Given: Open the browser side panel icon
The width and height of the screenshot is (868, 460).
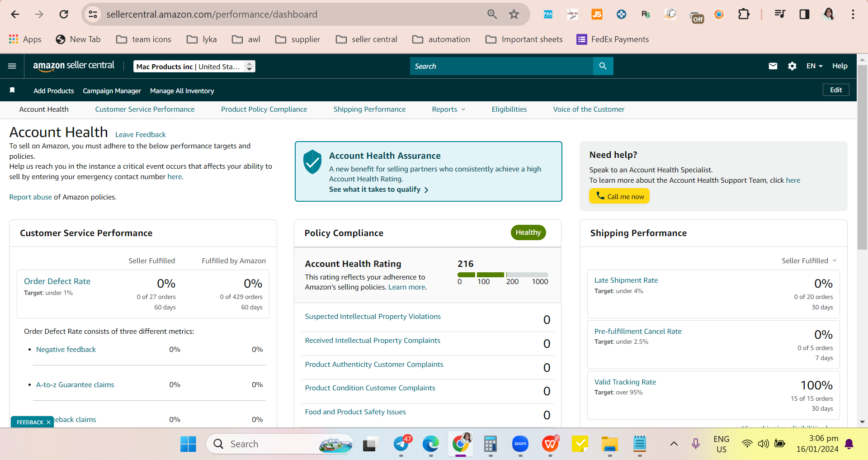Looking at the screenshot, I should click(804, 14).
